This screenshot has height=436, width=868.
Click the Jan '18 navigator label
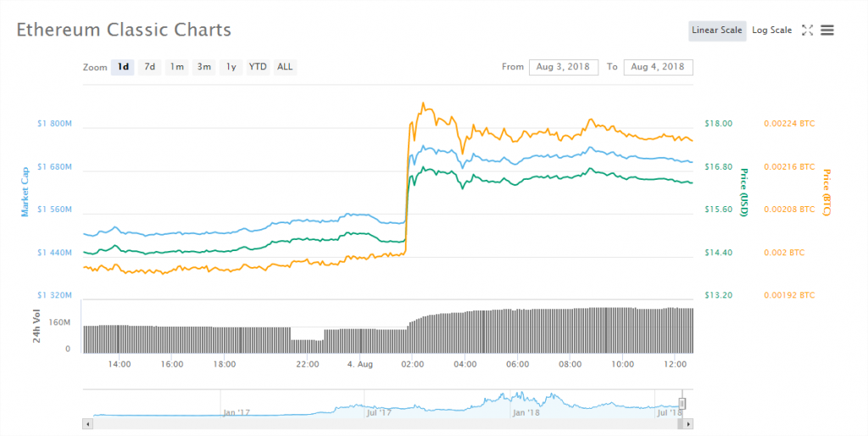526,413
